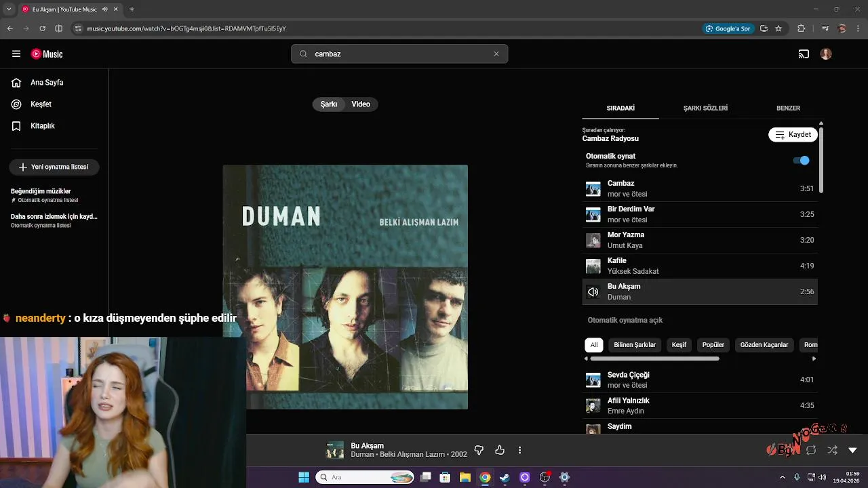Click the Kaydet queue button

(793, 135)
